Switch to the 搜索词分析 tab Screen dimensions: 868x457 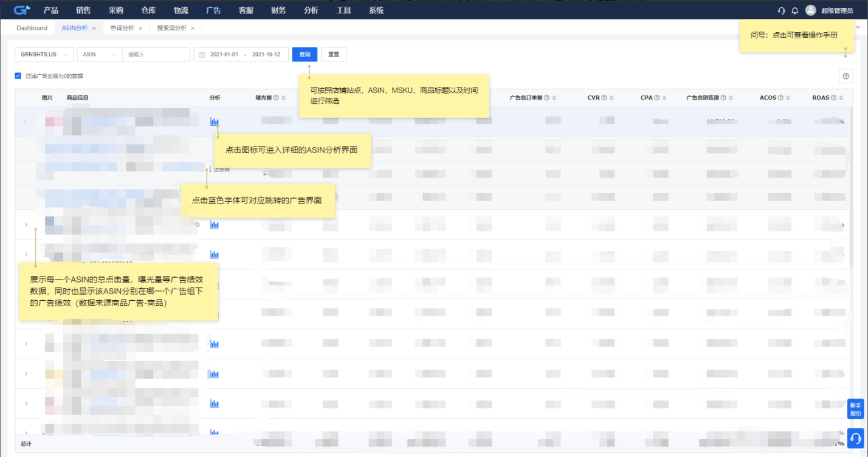coord(171,28)
